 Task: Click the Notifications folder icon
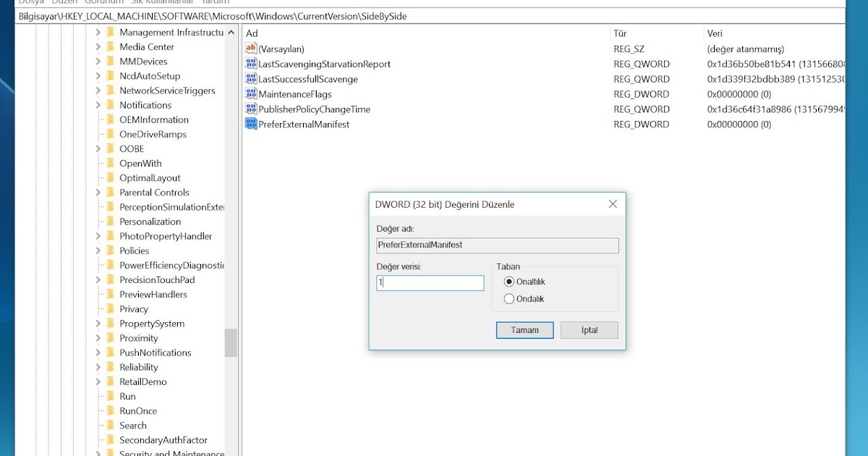tap(110, 105)
